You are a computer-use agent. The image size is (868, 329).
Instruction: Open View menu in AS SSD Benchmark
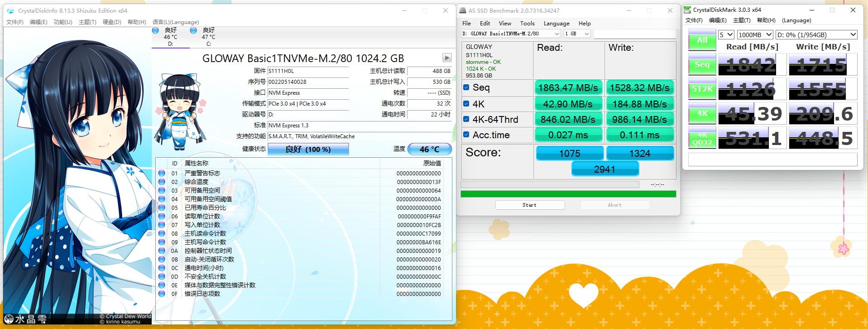pos(505,24)
